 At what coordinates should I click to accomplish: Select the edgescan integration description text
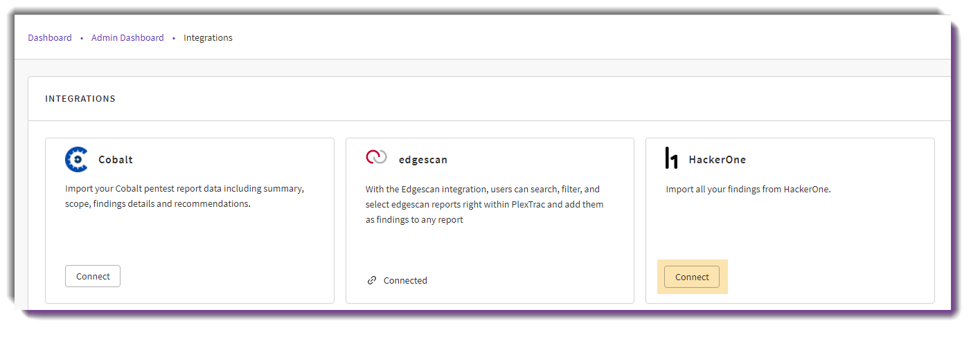(x=485, y=204)
